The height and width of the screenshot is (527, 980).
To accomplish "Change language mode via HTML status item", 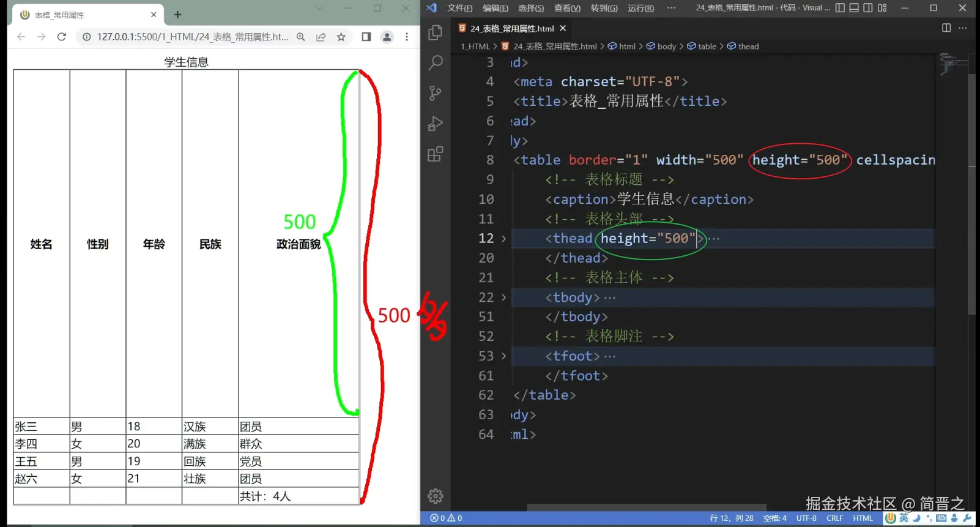I will pos(863,518).
